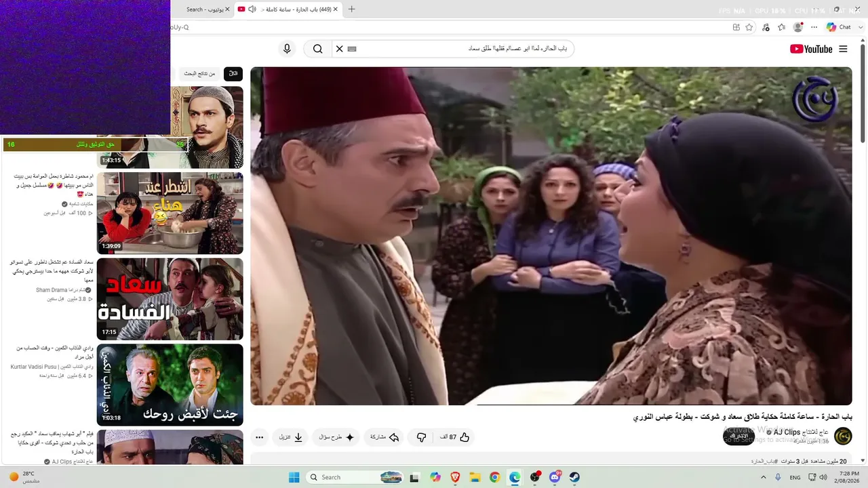Viewport: 868px width, 488px height.
Task: Open the 1:43:15 recommended video thumbnail
Action: pos(170,127)
